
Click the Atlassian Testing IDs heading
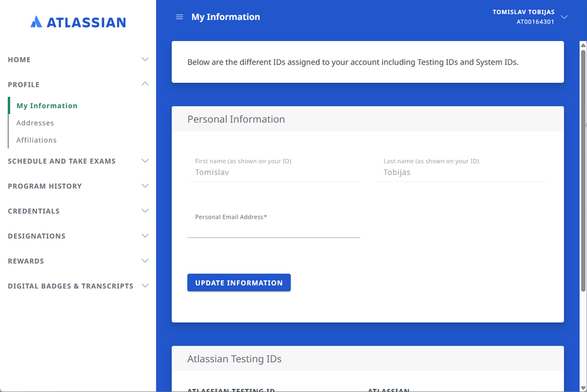click(x=234, y=359)
